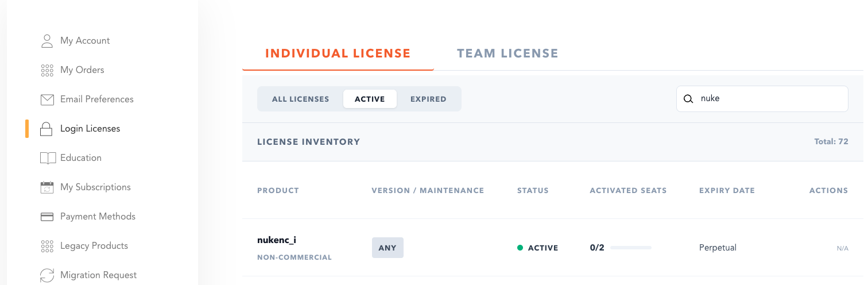The image size is (868, 285).
Task: Open the Education section
Action: tap(81, 158)
